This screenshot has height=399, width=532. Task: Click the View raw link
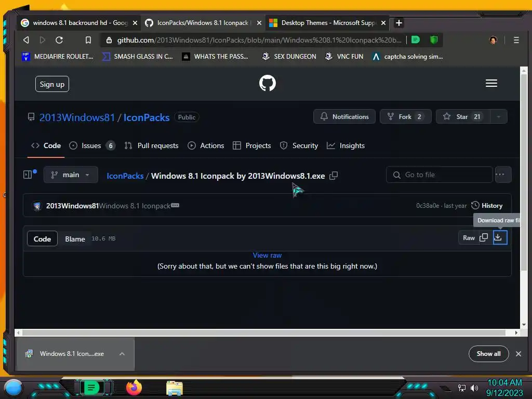267,255
